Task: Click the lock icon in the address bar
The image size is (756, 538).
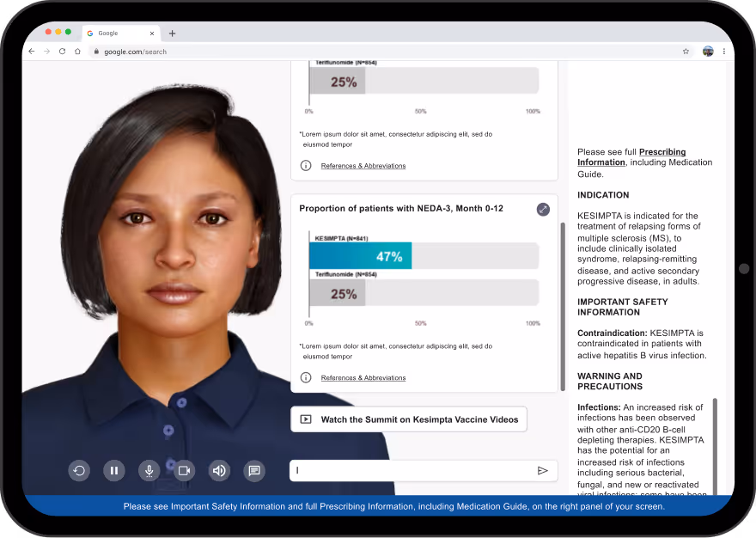Action: click(x=96, y=52)
